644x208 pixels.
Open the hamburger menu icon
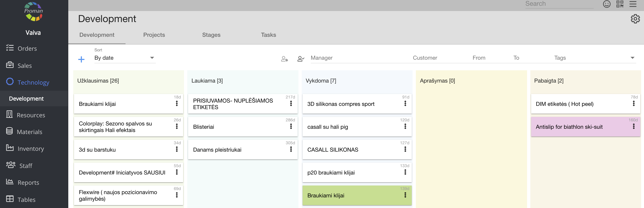pyautogui.click(x=633, y=4)
